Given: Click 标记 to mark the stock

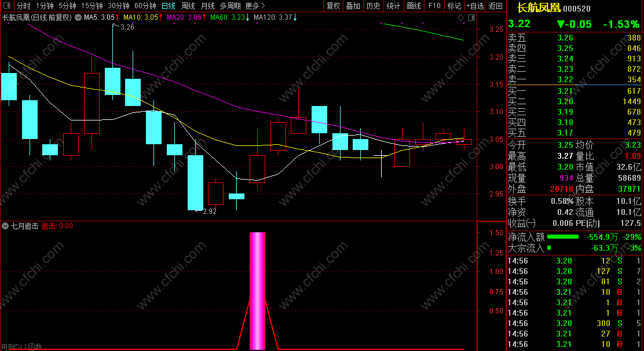Looking at the screenshot, I should coord(454,6).
